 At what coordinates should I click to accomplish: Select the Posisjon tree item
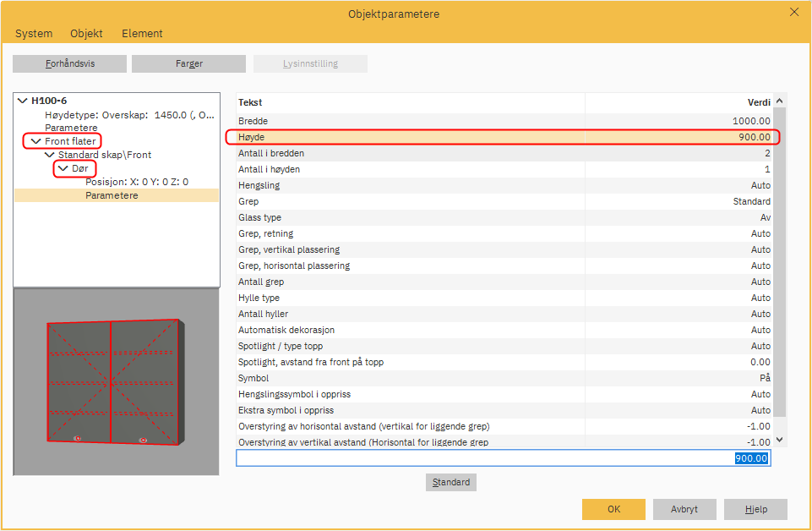tap(136, 182)
